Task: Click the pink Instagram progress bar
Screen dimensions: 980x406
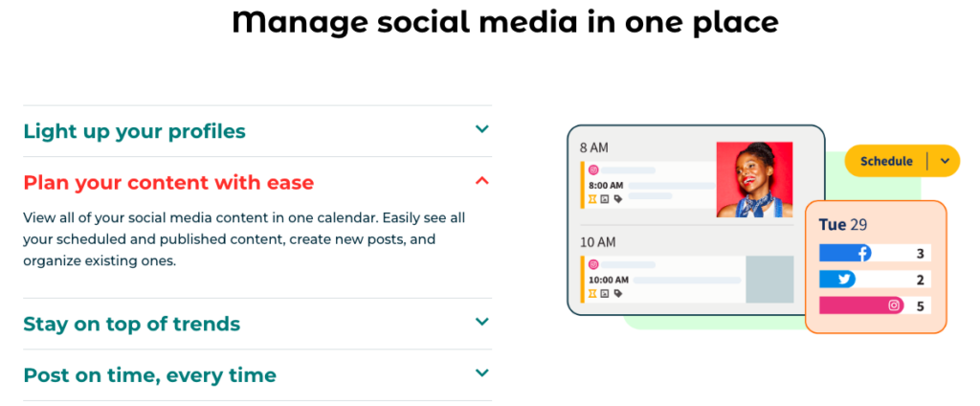Action: tap(857, 306)
